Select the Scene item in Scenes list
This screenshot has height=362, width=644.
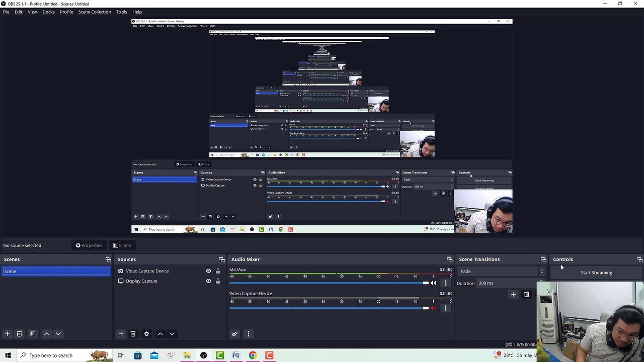pos(55,271)
